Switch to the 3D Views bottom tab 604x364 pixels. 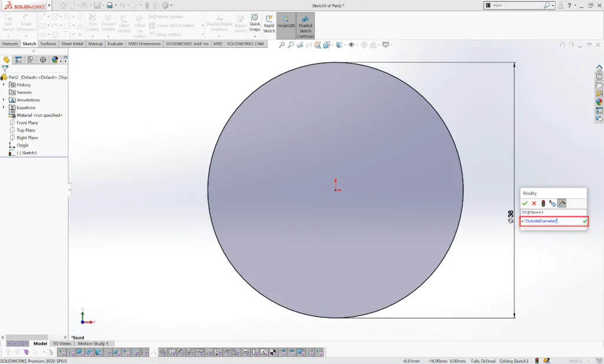[x=61, y=343]
